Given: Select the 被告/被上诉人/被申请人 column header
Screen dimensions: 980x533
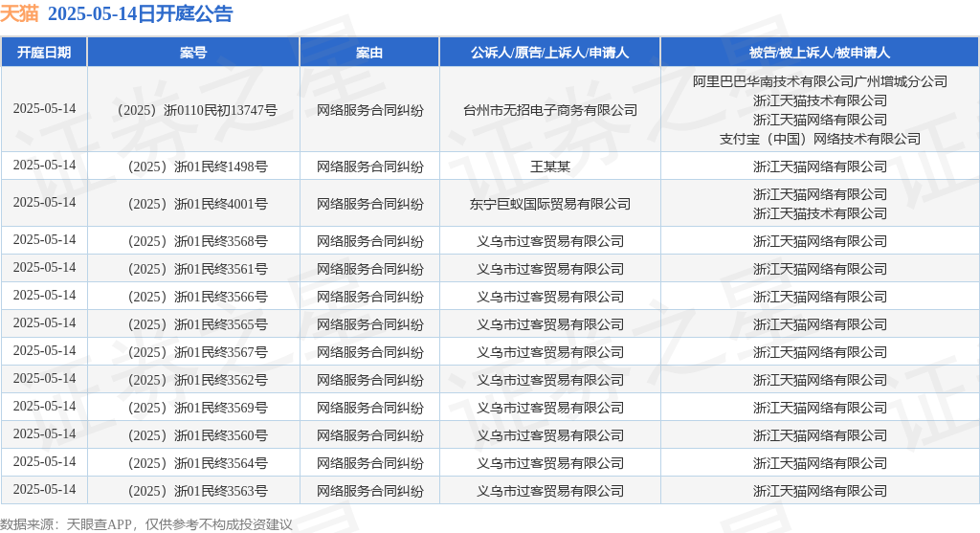Looking at the screenshot, I should pos(819,53).
